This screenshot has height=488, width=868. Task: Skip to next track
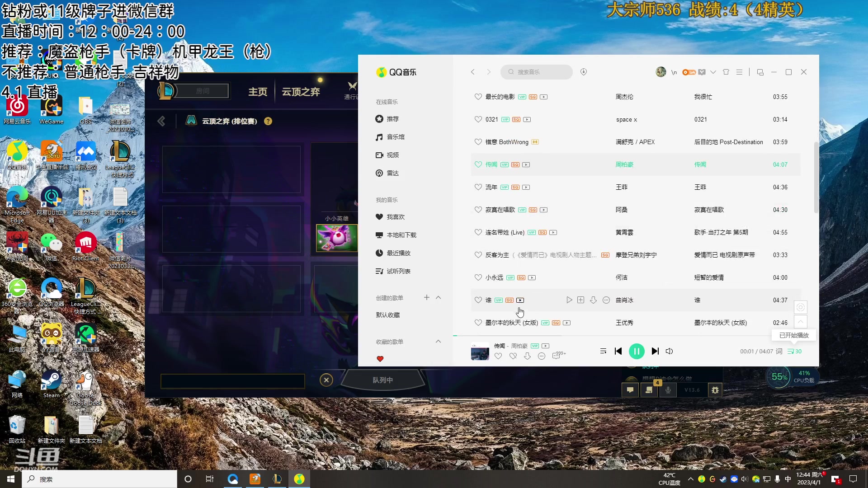click(655, 351)
